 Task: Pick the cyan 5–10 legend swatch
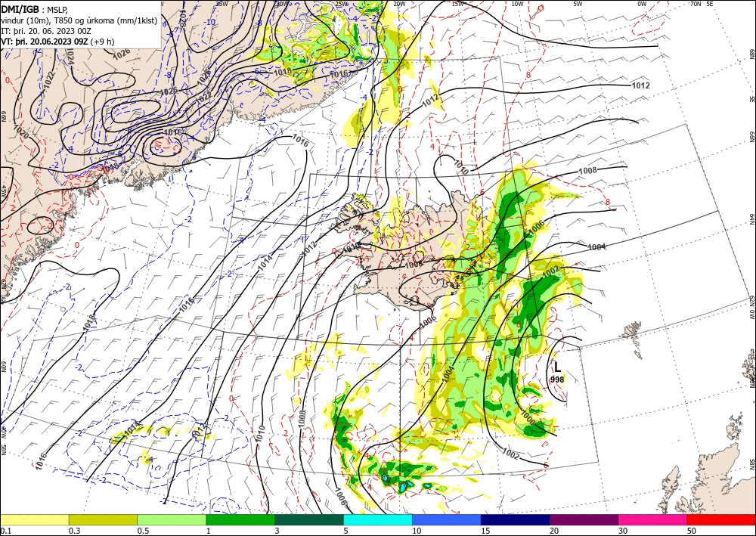click(378, 519)
